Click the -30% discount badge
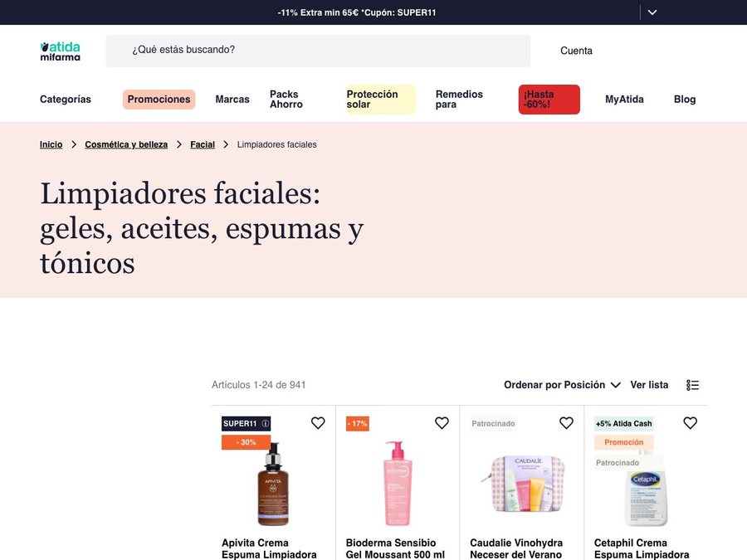 click(246, 442)
